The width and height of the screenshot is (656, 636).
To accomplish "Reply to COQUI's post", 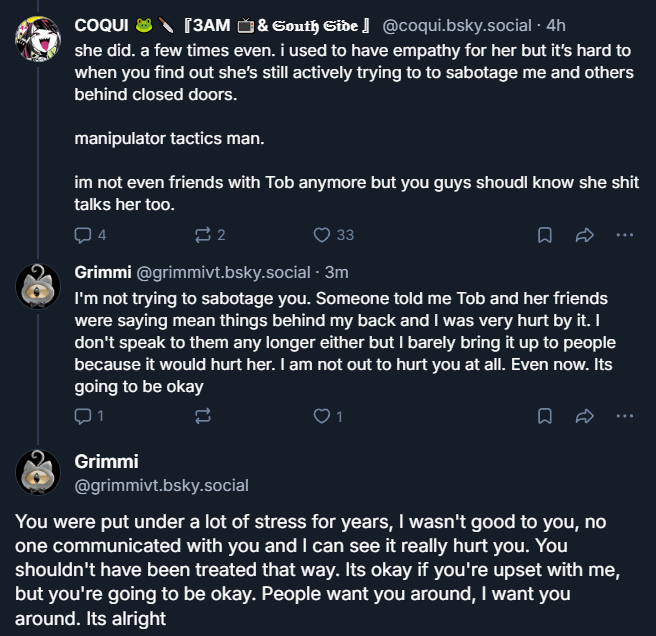I will tap(84, 235).
